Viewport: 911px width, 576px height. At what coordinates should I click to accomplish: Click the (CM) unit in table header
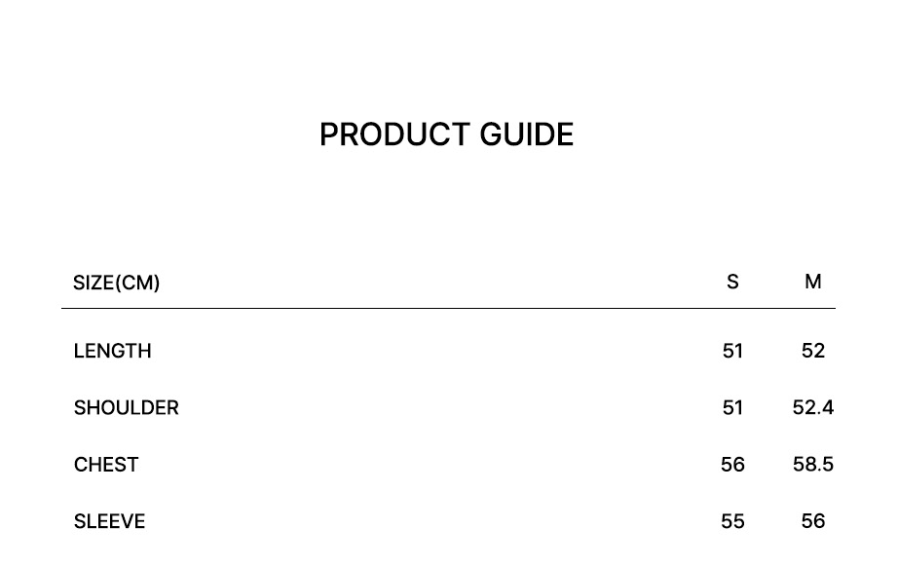tap(138, 283)
